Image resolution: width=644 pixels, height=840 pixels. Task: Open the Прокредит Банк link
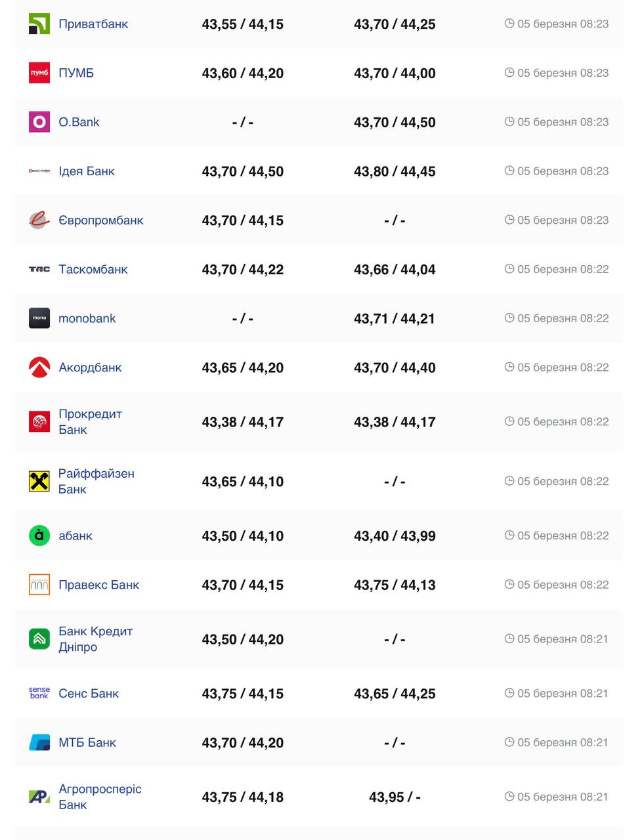[x=90, y=422]
